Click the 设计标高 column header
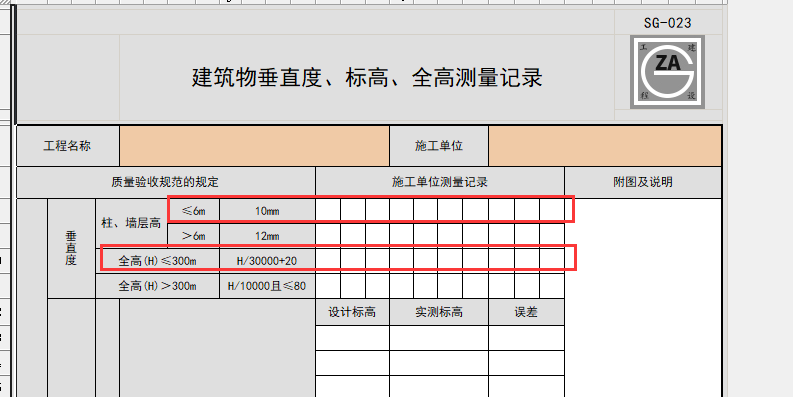The height and width of the screenshot is (397, 793). coord(353,312)
